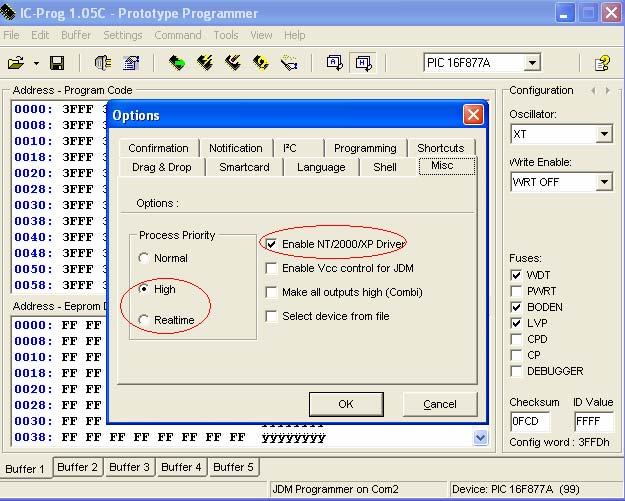The width and height of the screenshot is (625, 501).
Task: Switch to the Programming tab
Action: 365,148
